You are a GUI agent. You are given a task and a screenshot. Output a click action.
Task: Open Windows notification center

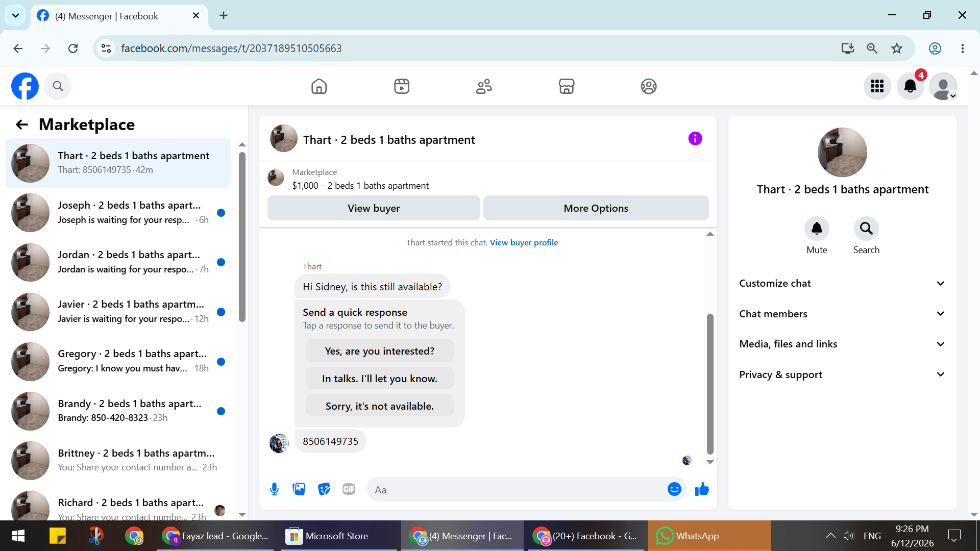(954, 536)
